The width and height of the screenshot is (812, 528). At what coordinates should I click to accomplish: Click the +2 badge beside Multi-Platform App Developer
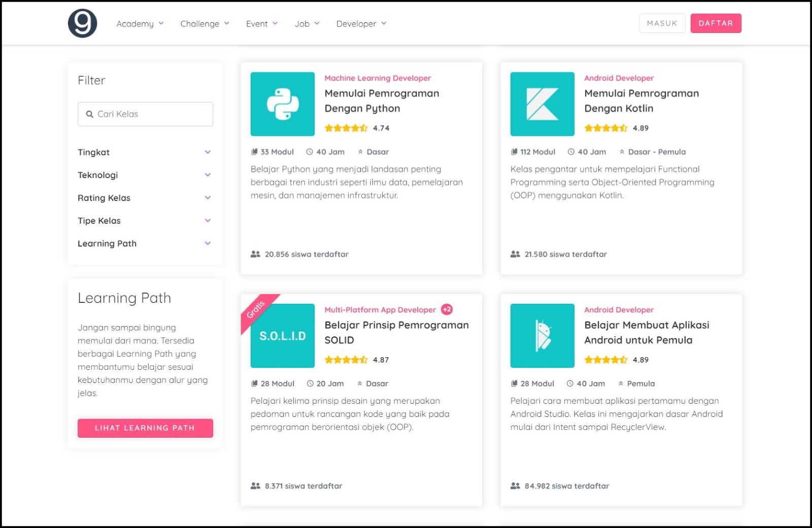(x=448, y=309)
